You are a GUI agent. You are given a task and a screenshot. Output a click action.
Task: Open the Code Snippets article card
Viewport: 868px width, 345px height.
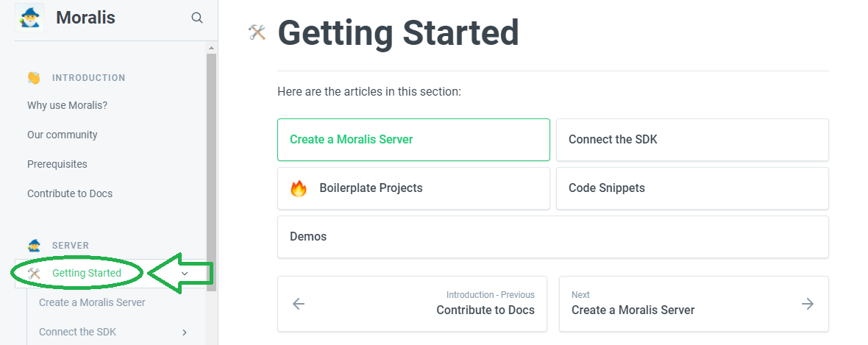click(x=692, y=188)
